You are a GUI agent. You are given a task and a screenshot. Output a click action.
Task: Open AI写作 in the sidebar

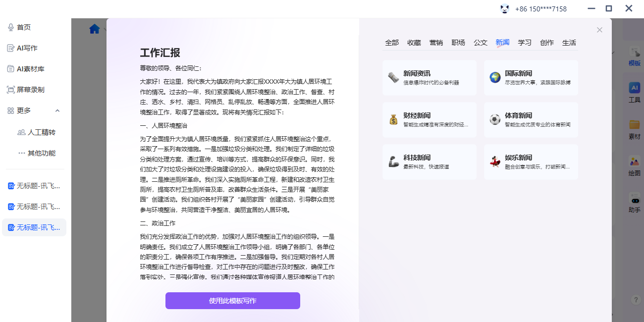click(27, 48)
